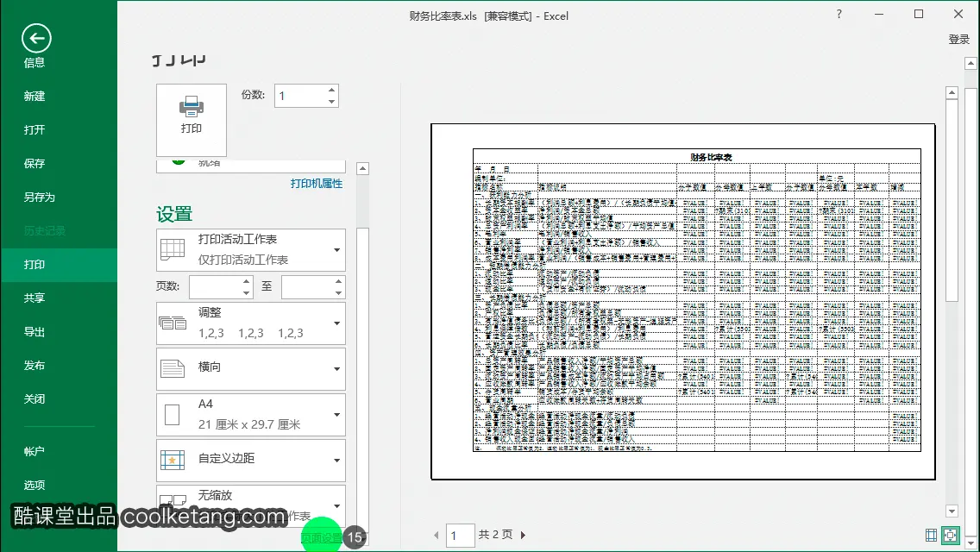Click the collated pages icon beside 调整
Viewport: 980px width, 552px height.
pyautogui.click(x=173, y=323)
